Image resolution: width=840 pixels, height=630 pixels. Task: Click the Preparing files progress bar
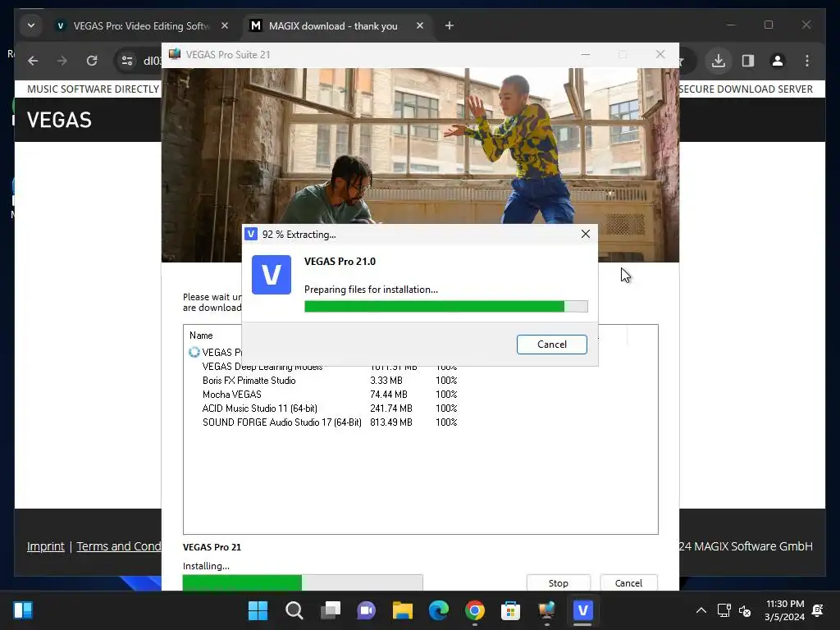(445, 307)
